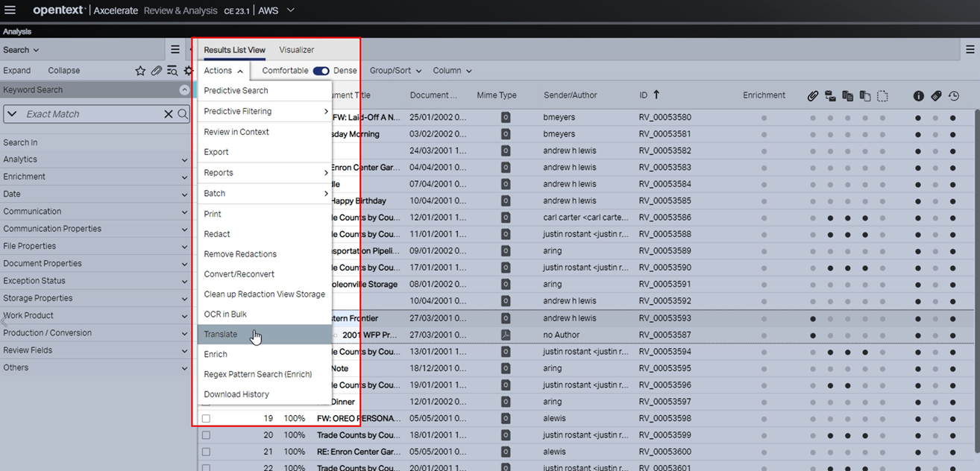The image size is (980, 471).
Task: Collapse the Keyword Search section
Action: [184, 90]
